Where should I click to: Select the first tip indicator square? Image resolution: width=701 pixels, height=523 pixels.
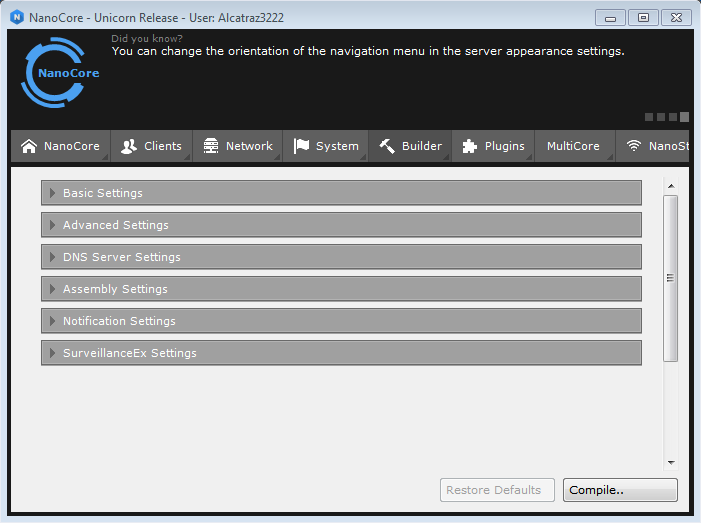(649, 117)
